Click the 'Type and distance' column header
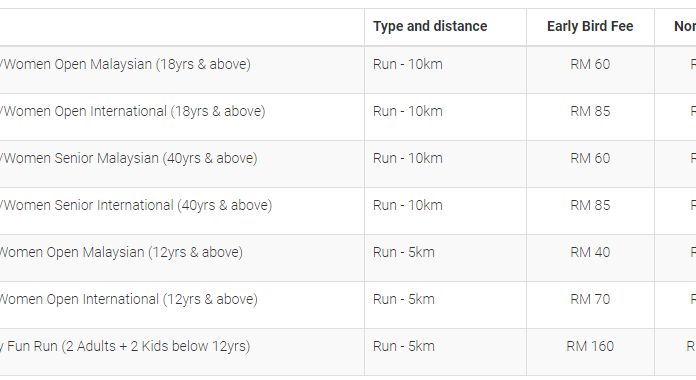This screenshot has height=380, width=696. (x=430, y=26)
